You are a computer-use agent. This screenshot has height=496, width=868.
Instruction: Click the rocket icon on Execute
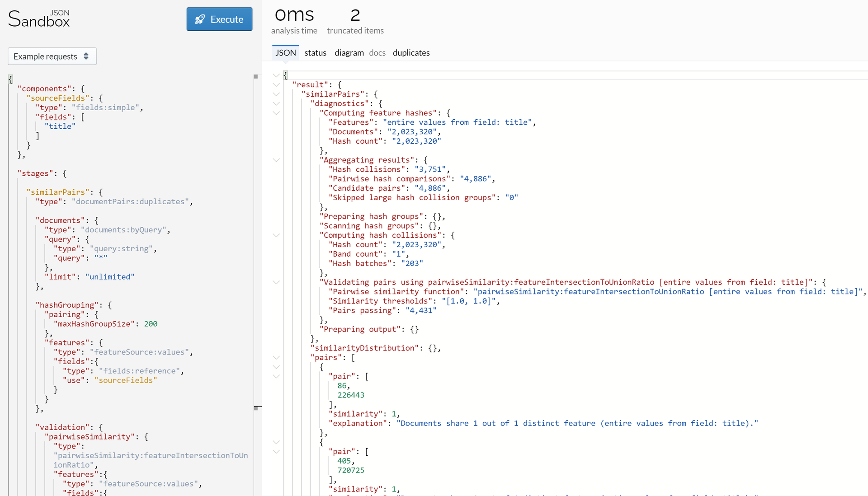(200, 19)
